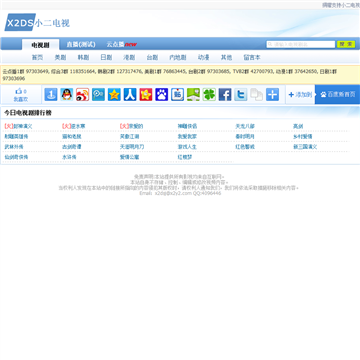The width and height of the screenshot is (360, 360).
Task: Share to Facebook icon
Action: tap(225, 95)
